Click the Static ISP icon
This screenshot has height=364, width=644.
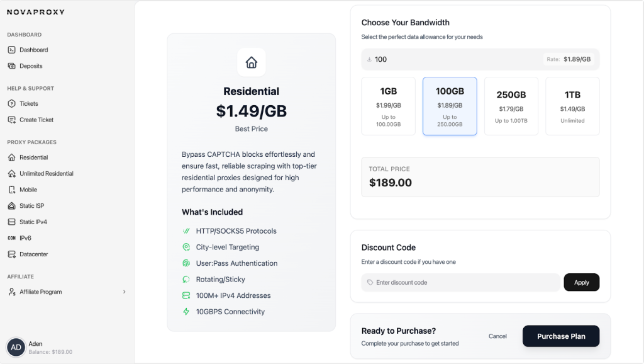click(x=11, y=206)
